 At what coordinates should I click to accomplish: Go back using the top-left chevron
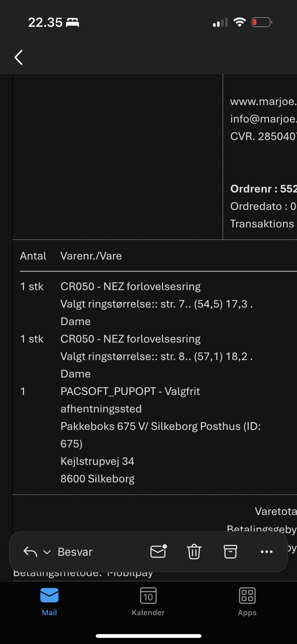coord(19,58)
